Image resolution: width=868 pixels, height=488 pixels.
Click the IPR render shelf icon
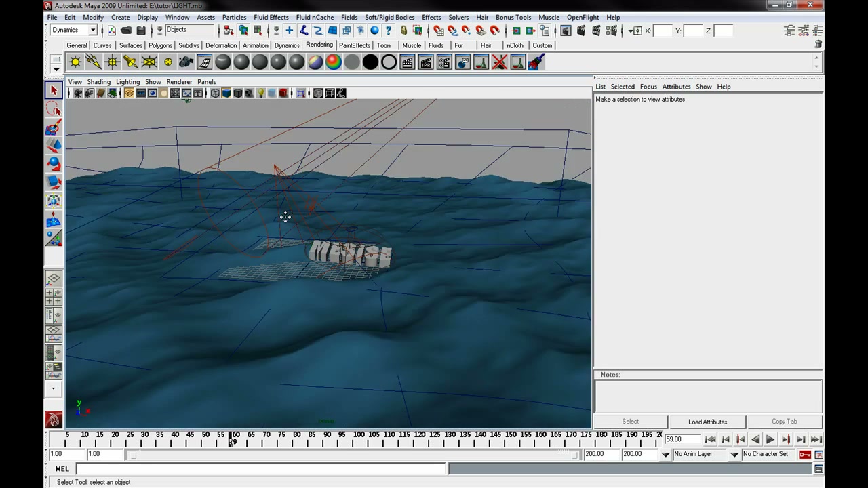[x=426, y=62]
